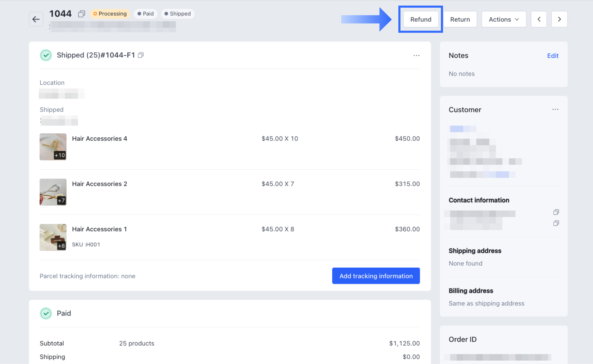
Task: Open Hair Accessories 2 thumbnail
Action: point(53,192)
